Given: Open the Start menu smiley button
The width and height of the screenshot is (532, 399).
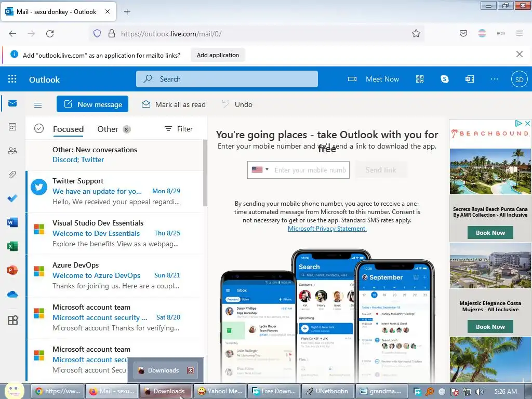Looking at the screenshot, I should click(14, 391).
